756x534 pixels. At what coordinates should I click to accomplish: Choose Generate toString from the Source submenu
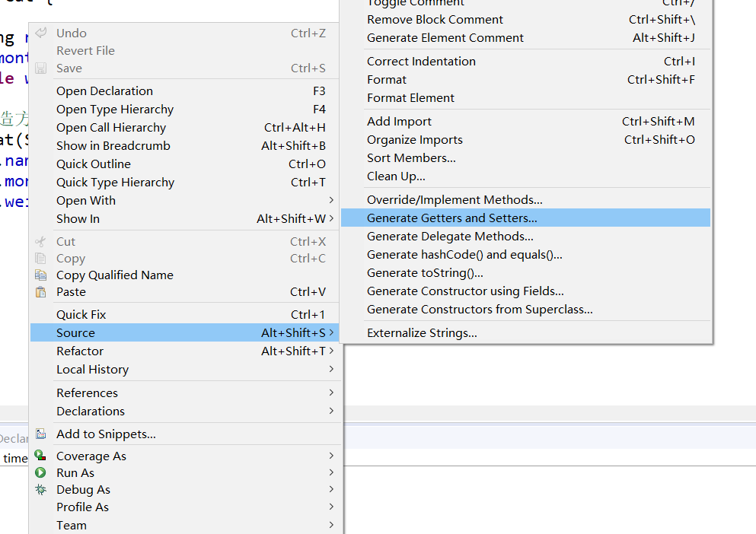(x=426, y=272)
